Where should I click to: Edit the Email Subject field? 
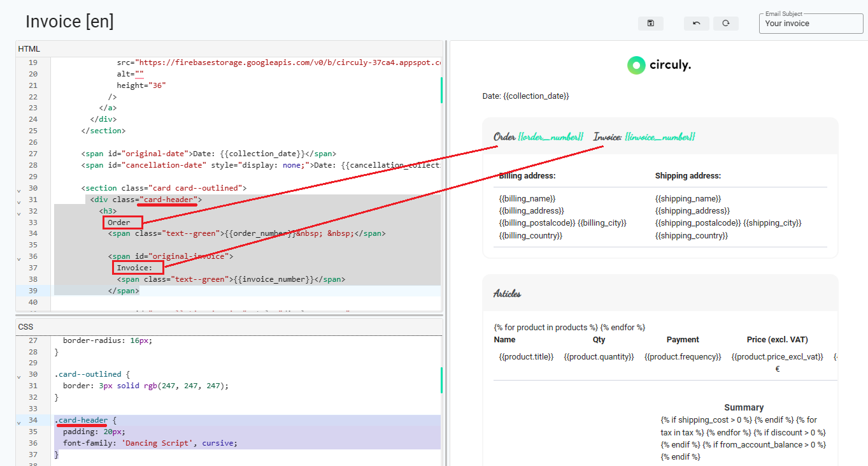[x=811, y=24]
